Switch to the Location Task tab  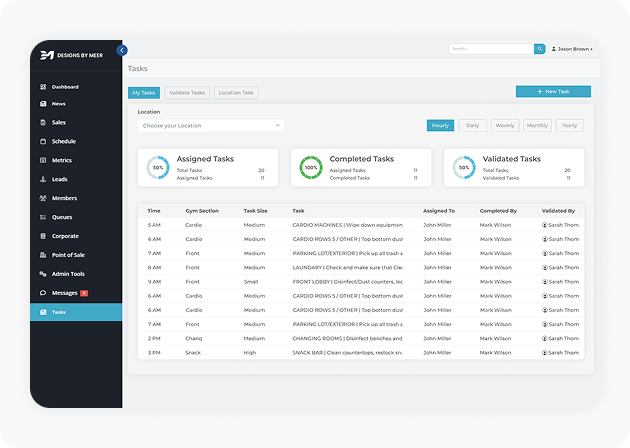(x=236, y=93)
